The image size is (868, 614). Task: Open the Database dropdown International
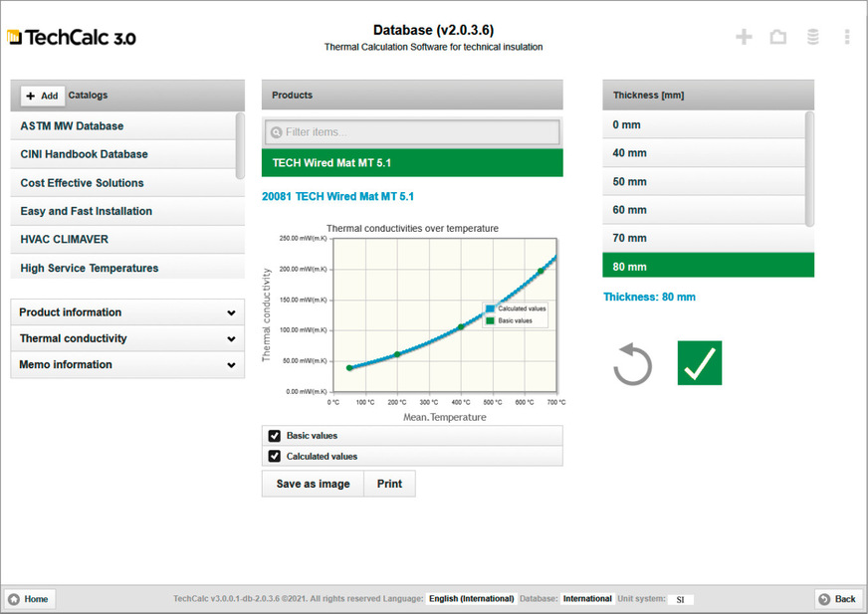586,598
